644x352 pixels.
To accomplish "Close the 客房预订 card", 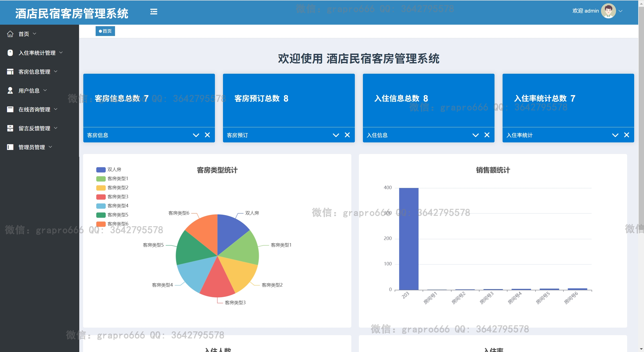I will pos(347,135).
